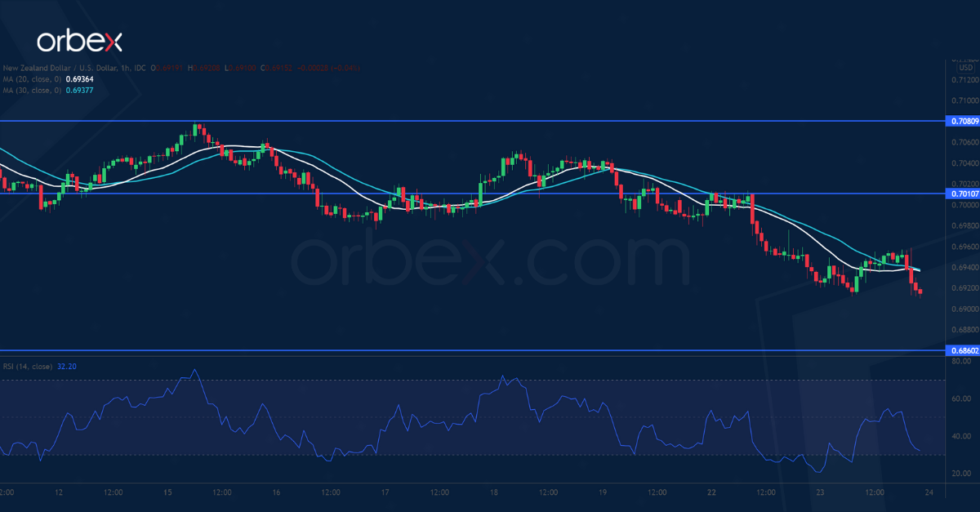Select the white MA value 0.69364
This screenshot has height=512, width=980.
click(79, 80)
